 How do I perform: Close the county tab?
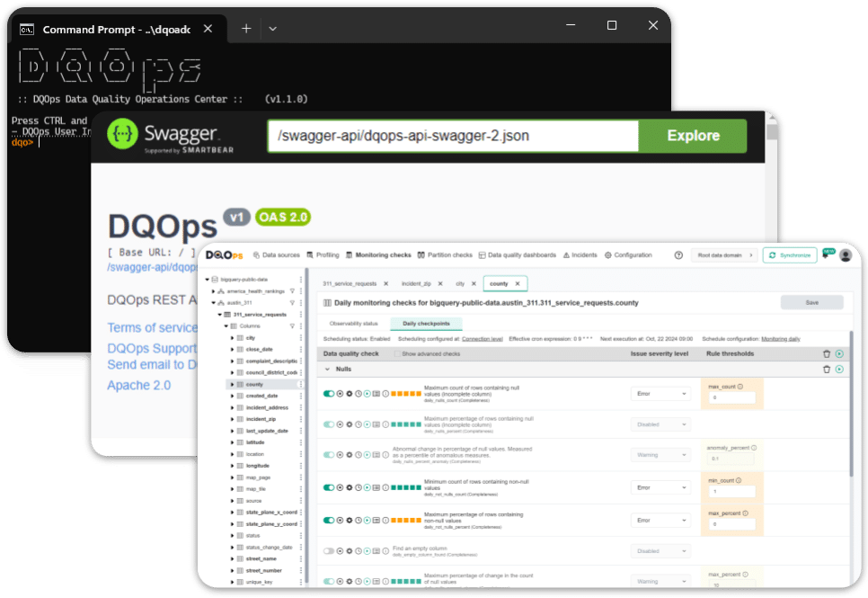coord(518,284)
